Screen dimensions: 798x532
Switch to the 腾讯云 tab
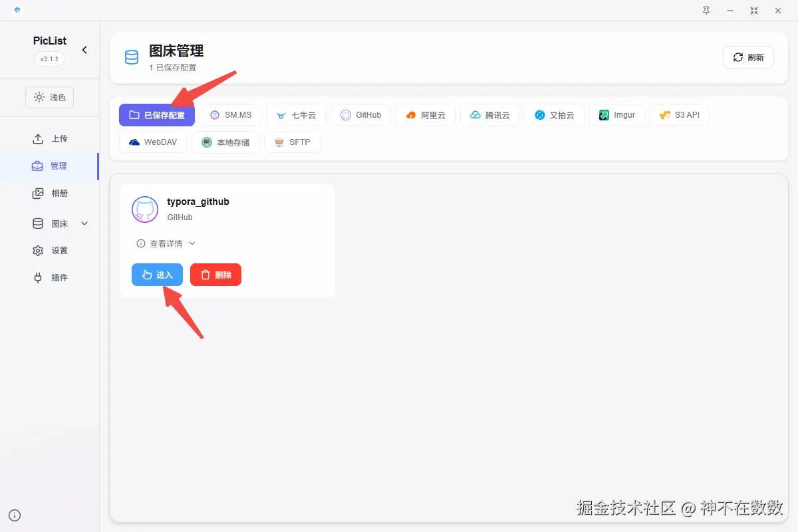[x=489, y=115]
